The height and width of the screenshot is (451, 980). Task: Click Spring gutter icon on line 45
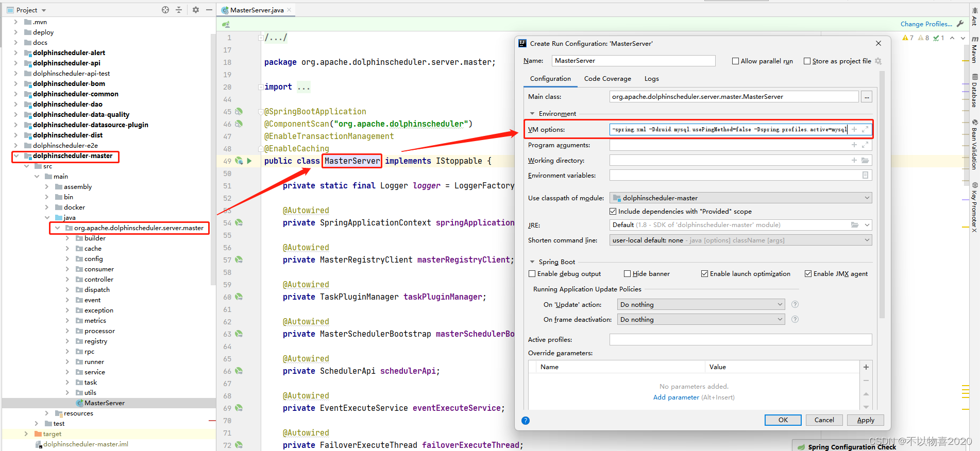tap(239, 111)
